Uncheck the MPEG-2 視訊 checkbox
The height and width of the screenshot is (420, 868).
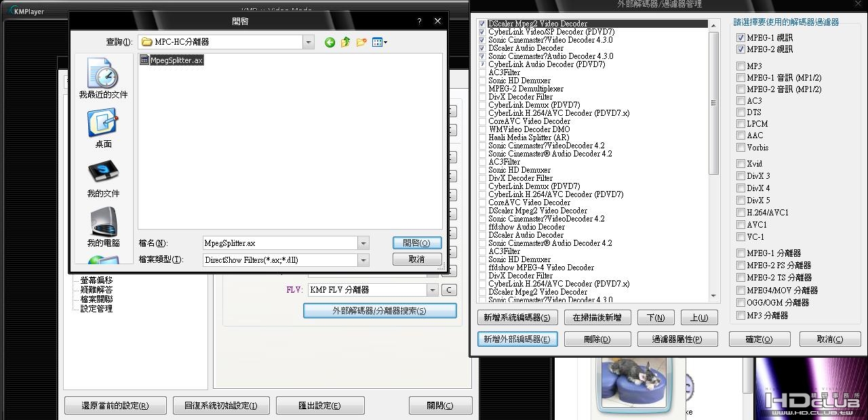coord(741,49)
